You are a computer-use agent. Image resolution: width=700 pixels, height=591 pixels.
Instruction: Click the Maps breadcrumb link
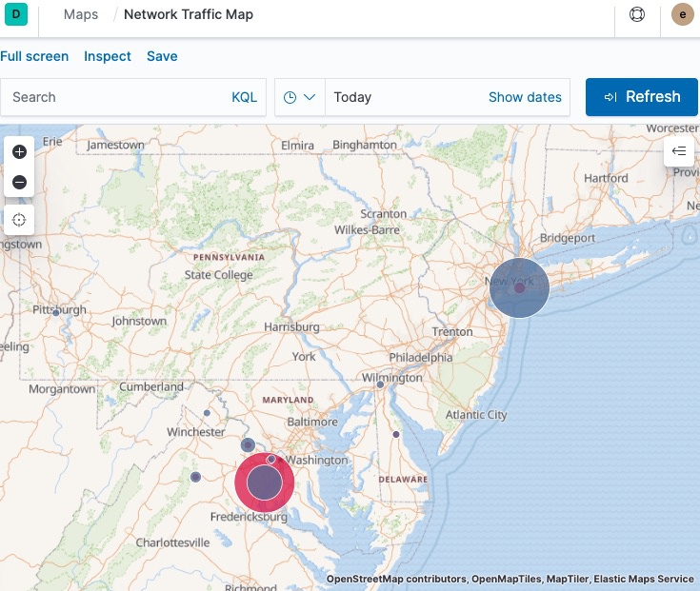[81, 15]
